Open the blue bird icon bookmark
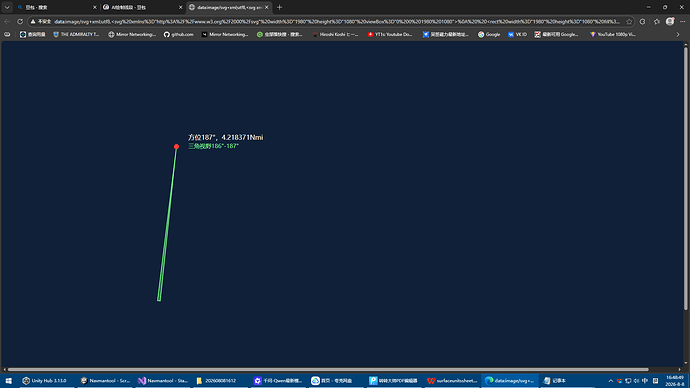 [446, 34]
